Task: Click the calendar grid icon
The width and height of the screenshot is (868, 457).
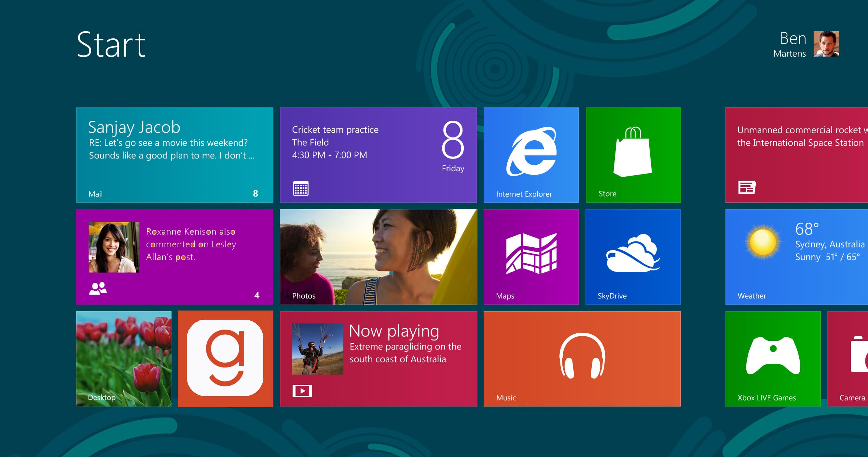Action: click(301, 188)
